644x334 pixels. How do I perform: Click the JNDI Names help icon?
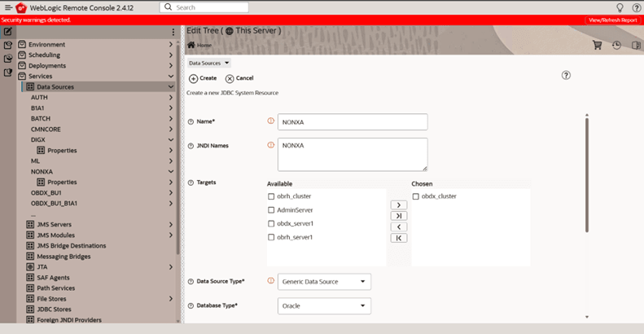click(x=191, y=146)
